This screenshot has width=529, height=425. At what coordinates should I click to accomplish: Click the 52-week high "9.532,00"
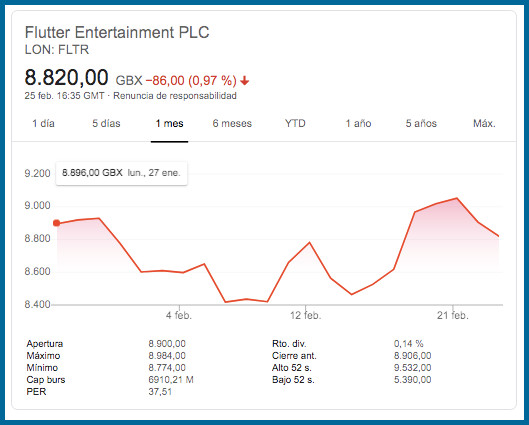pyautogui.click(x=413, y=368)
